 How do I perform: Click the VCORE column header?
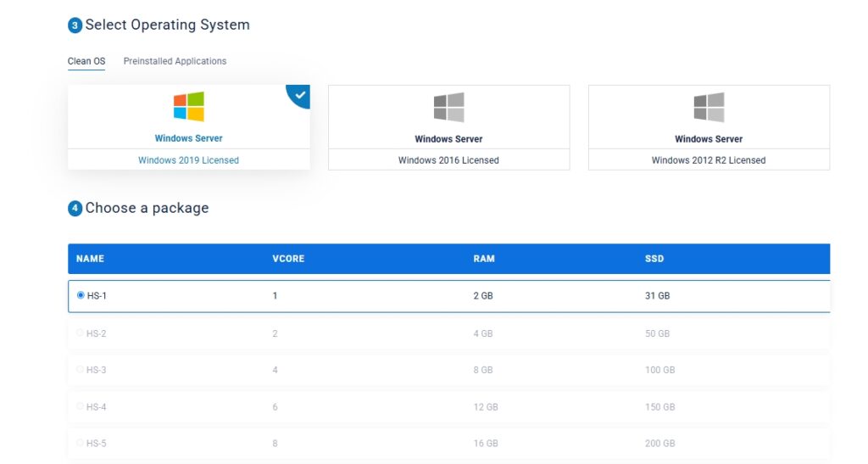288,259
